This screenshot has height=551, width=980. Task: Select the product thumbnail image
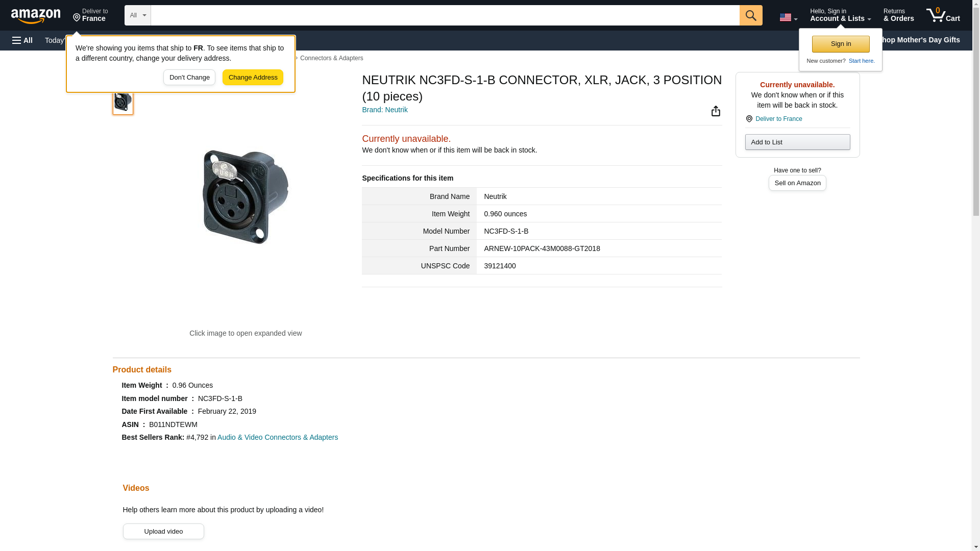[x=122, y=102]
